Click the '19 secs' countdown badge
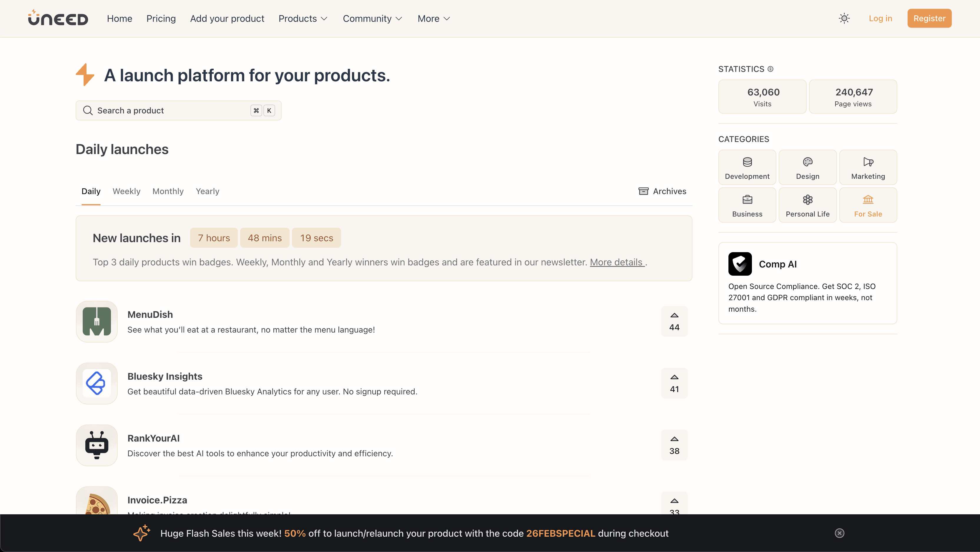980x552 pixels. 317,238
